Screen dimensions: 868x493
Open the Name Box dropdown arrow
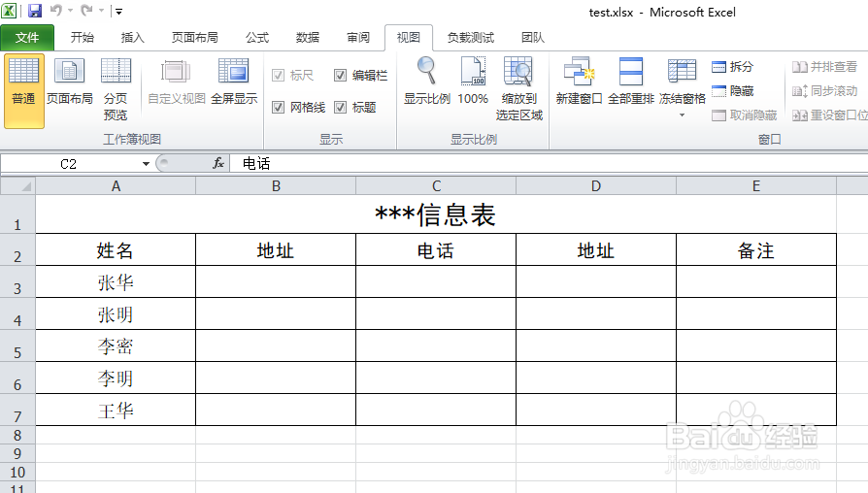pyautogui.click(x=146, y=164)
